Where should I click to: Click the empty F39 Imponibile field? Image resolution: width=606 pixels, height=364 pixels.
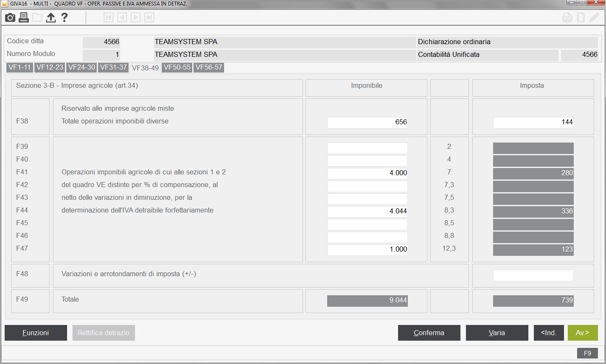click(368, 148)
